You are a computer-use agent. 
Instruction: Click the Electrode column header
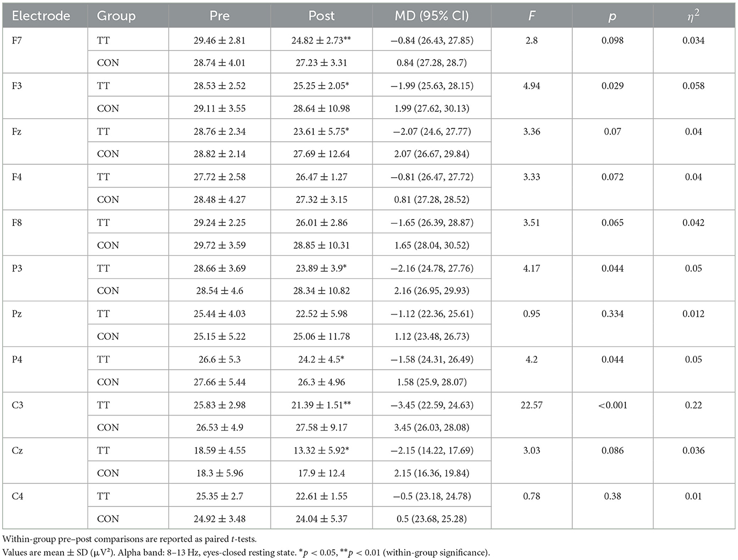click(41, 16)
